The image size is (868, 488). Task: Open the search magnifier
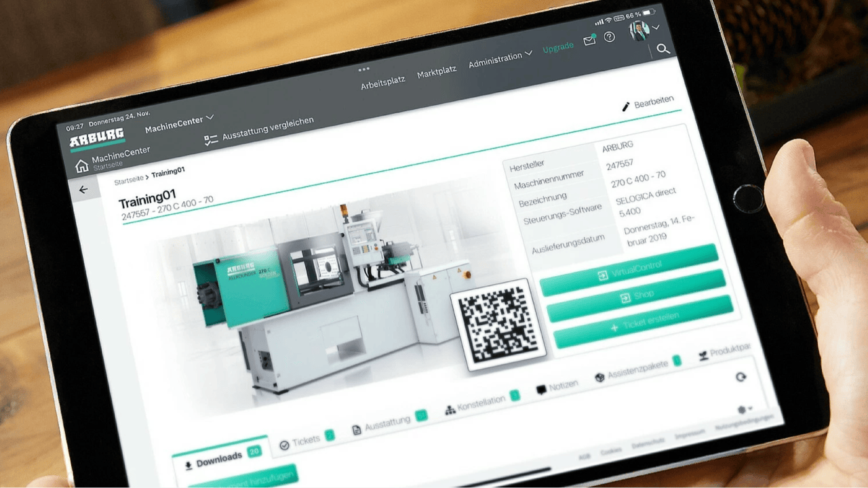[x=663, y=49]
